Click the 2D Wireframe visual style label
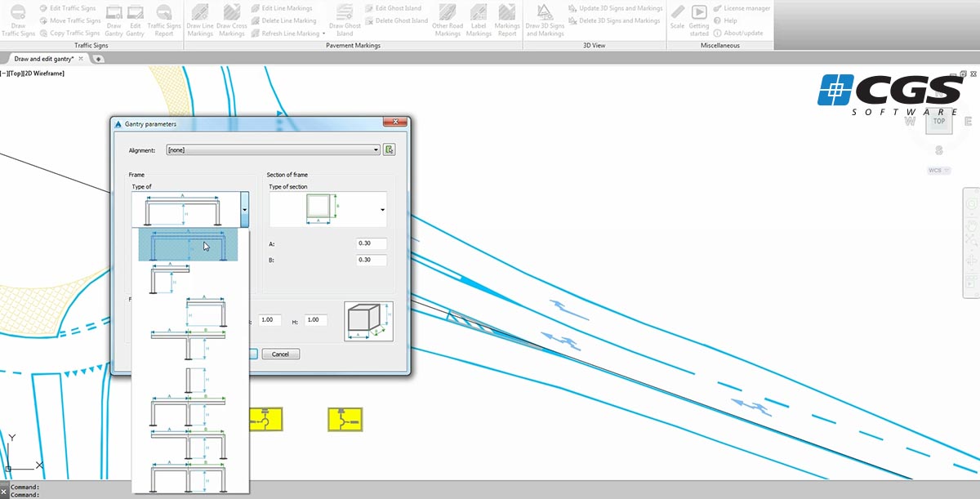The width and height of the screenshot is (980, 499). point(46,74)
